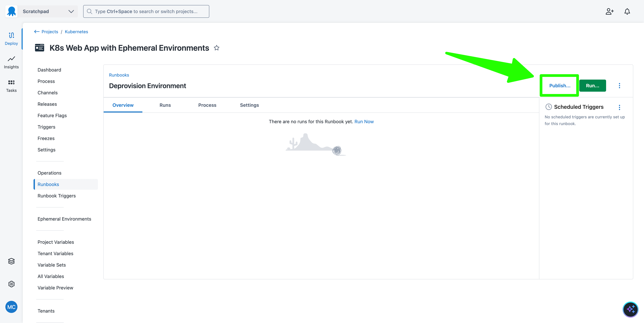Click the search magnifier icon
The width and height of the screenshot is (644, 323).
89,11
